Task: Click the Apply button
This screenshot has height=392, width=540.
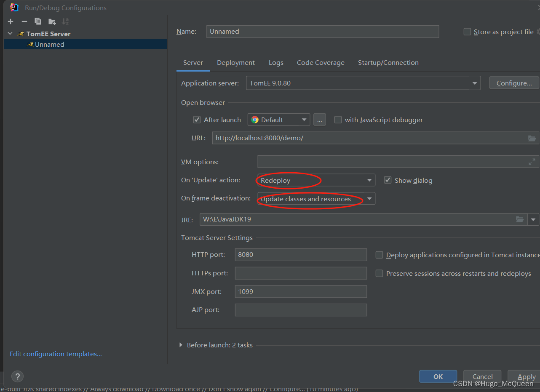Action: point(524,376)
